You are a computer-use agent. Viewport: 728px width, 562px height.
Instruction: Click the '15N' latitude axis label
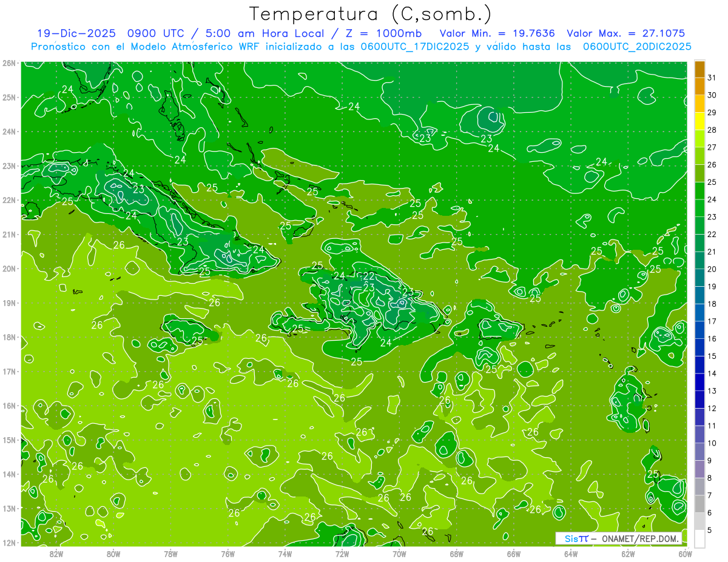[9, 440]
